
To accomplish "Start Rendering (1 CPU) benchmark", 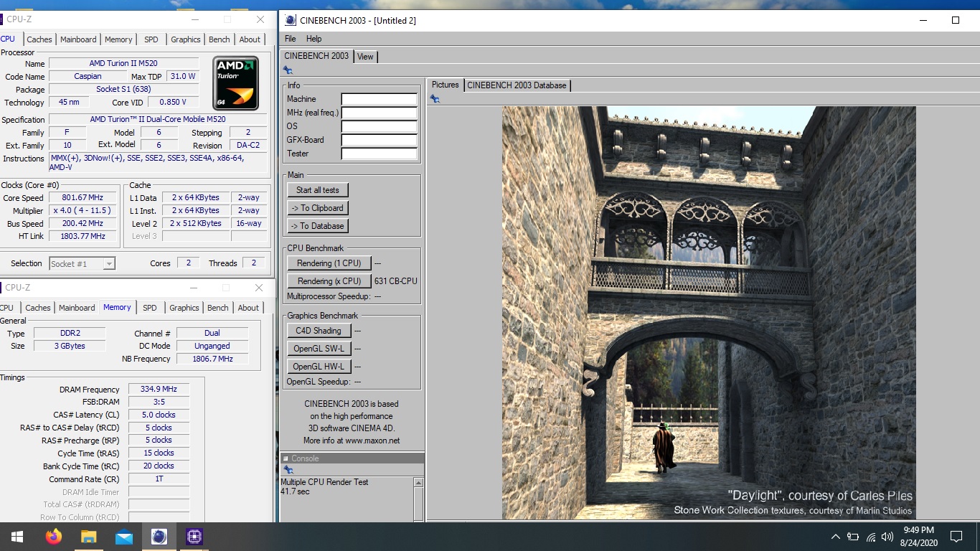I will tap(329, 263).
